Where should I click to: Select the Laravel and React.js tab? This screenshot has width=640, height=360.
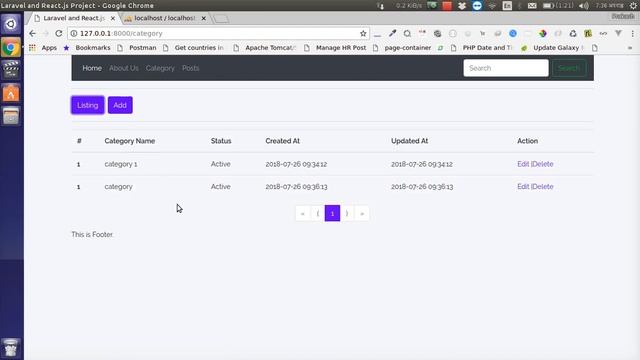point(74,18)
